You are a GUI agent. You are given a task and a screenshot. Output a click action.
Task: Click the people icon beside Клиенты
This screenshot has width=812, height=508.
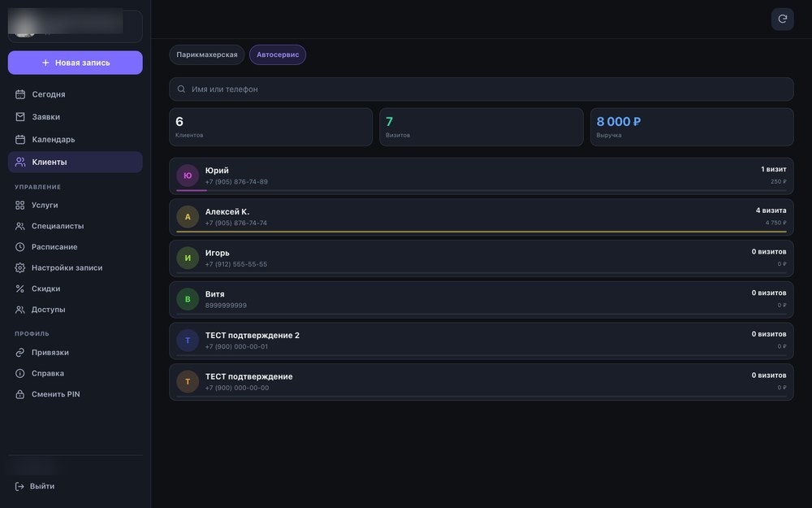coord(20,162)
